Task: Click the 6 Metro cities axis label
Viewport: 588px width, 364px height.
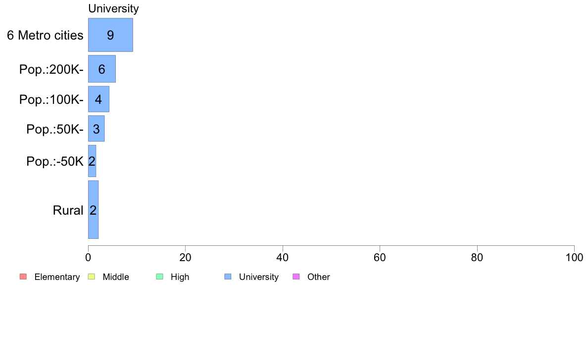Action: click(46, 35)
